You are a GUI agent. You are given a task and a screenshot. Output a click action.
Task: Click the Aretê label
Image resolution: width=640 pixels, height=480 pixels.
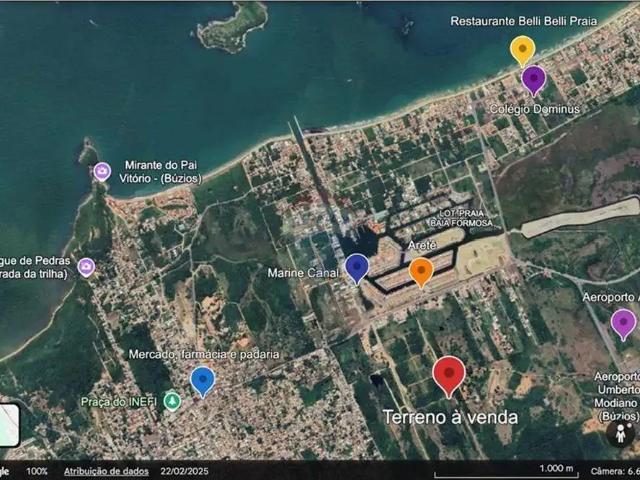(x=422, y=245)
